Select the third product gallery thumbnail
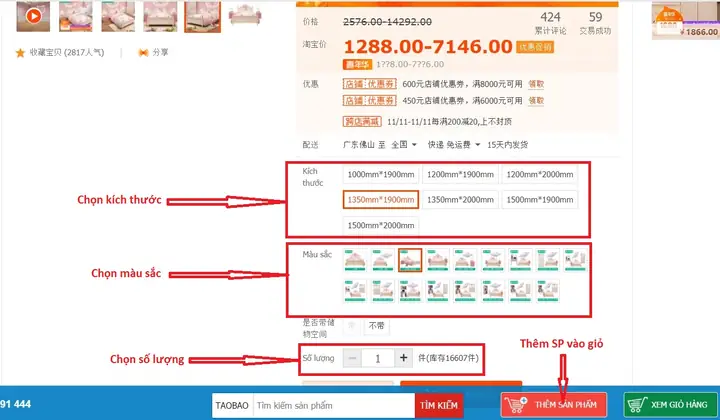This screenshot has width=720, height=420. click(x=118, y=17)
